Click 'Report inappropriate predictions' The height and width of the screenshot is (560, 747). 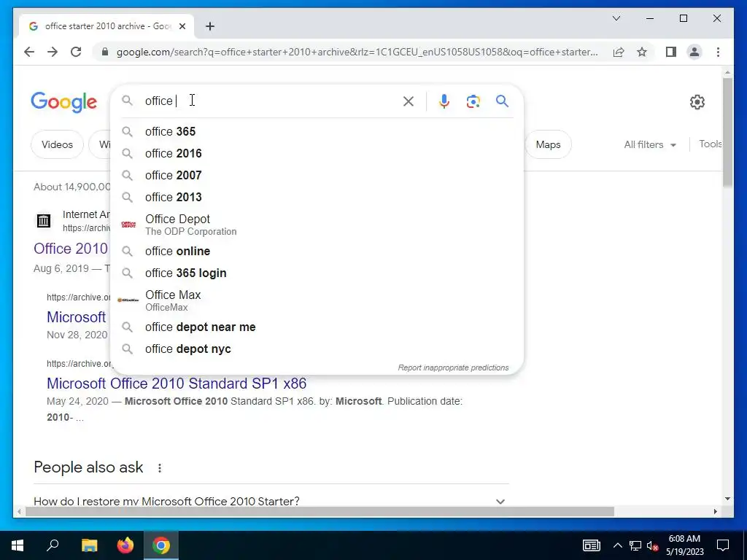453,367
